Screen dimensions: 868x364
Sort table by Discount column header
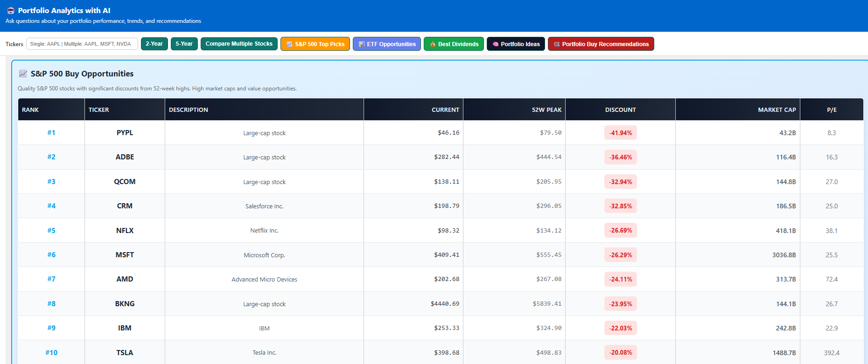620,110
